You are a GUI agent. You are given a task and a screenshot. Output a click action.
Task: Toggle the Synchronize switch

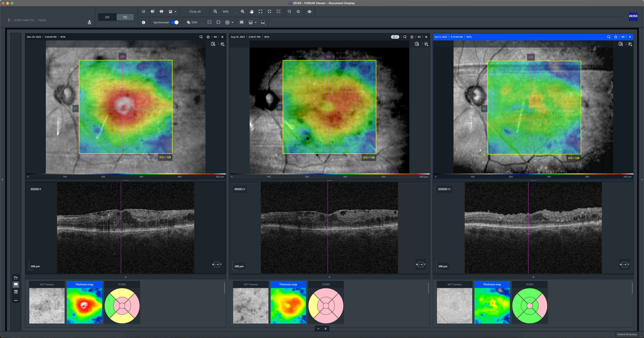tap(175, 22)
